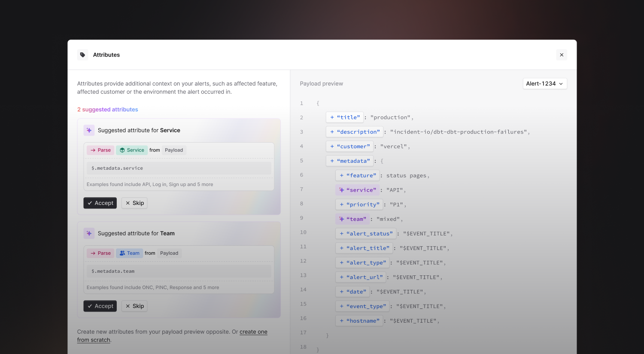Viewport: 644px width, 354px height.
Task: Add attribute from "title" payload key
Action: click(345, 117)
